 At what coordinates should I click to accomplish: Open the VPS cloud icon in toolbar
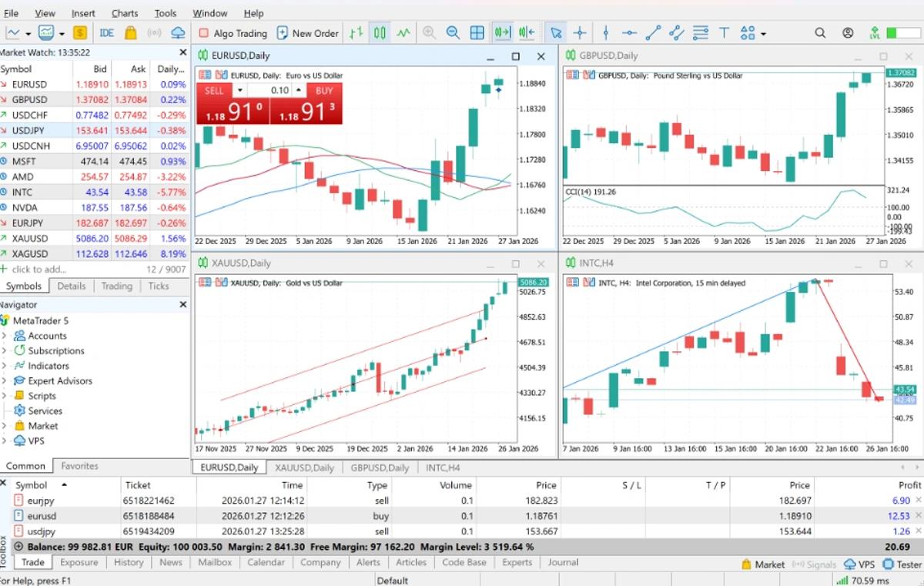(179, 33)
